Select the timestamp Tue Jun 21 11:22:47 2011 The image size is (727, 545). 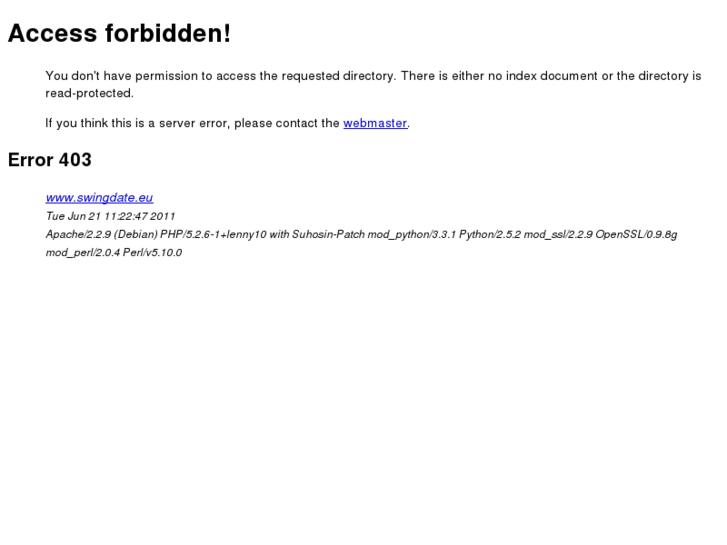pyautogui.click(x=110, y=216)
